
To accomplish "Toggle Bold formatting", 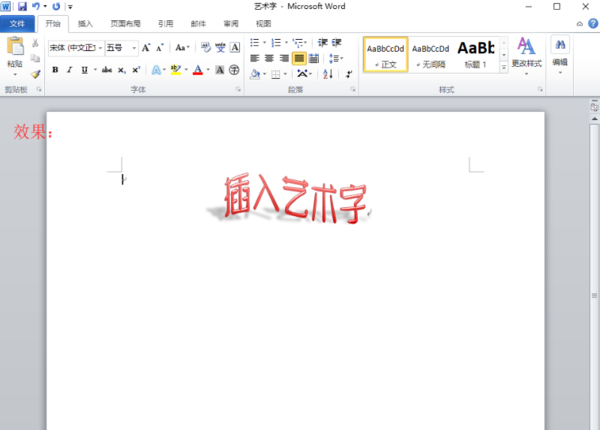I will [55, 70].
